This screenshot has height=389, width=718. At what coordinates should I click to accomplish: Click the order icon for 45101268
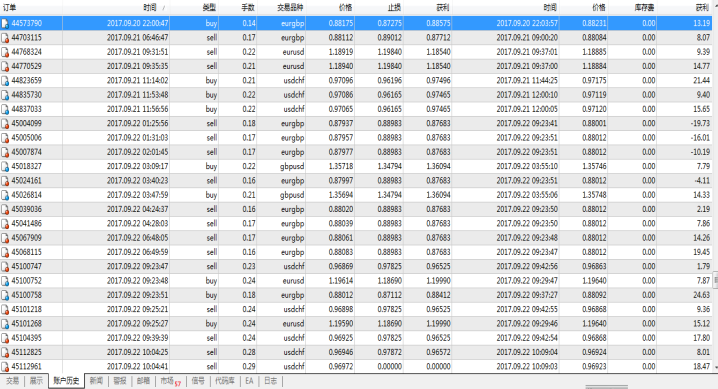tap(5, 324)
